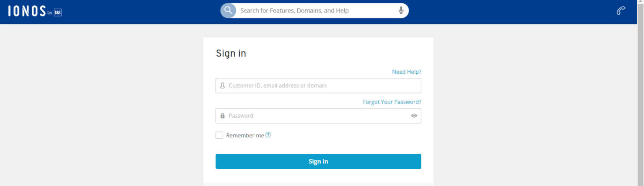Screen dimensions: 644x186
Task: Click the user icon in Customer ID field
Action: 223,85
